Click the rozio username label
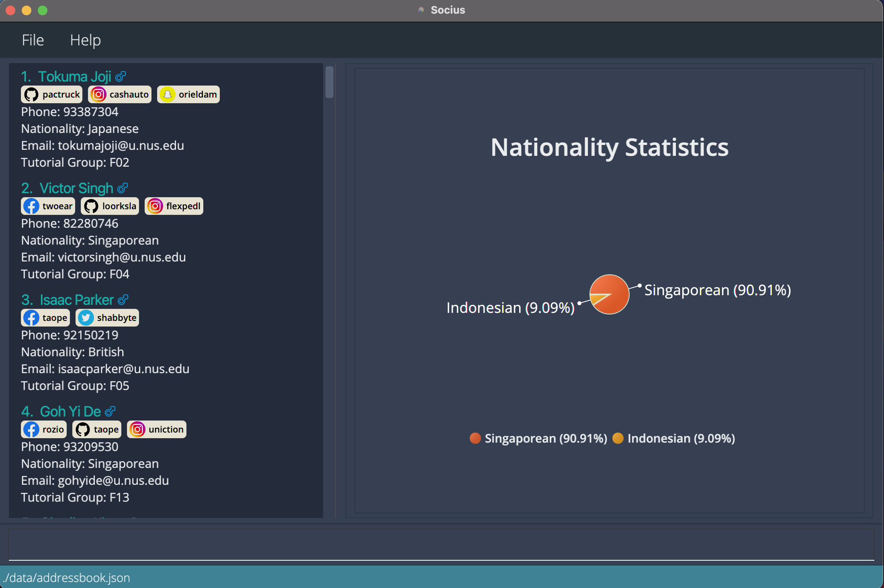The image size is (884, 588). [x=53, y=429]
